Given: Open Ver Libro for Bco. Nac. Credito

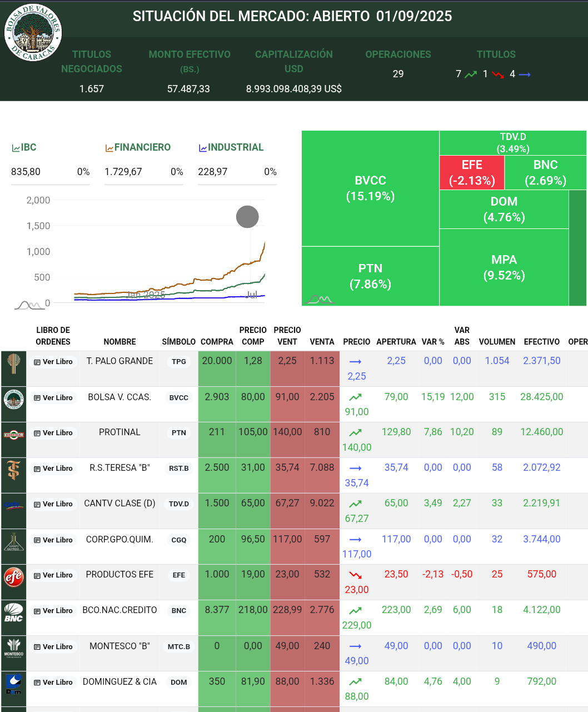Looking at the screenshot, I should (53, 611).
